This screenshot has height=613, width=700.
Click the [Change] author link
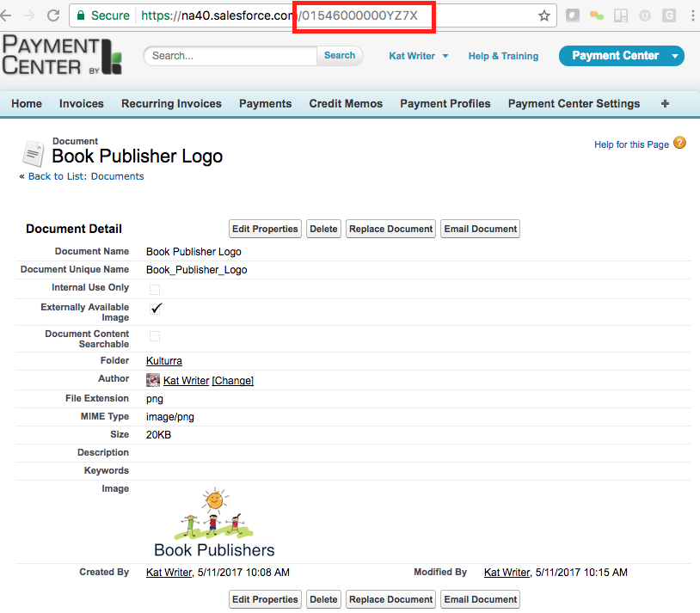[x=232, y=380]
